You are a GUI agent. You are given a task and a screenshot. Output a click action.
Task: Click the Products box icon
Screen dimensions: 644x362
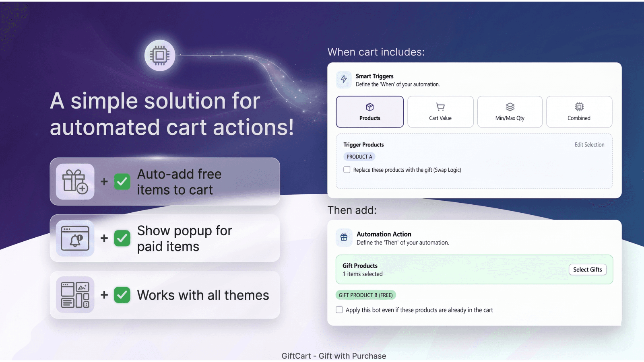(369, 107)
